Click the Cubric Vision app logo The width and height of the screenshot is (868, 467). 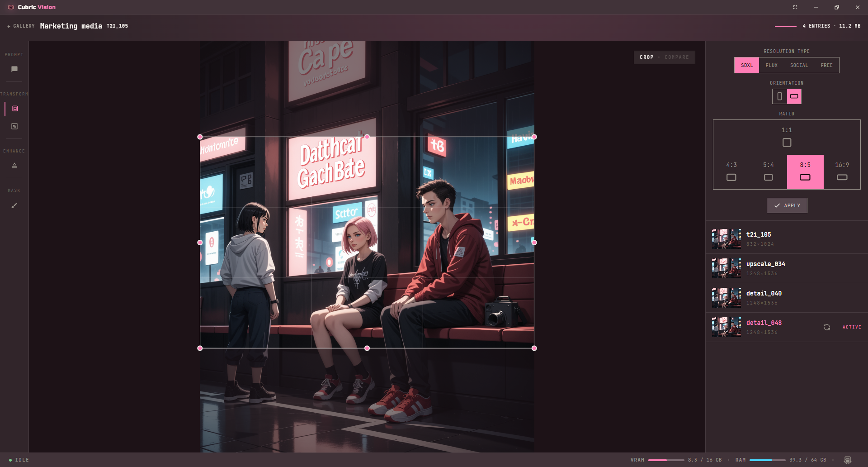11,7
